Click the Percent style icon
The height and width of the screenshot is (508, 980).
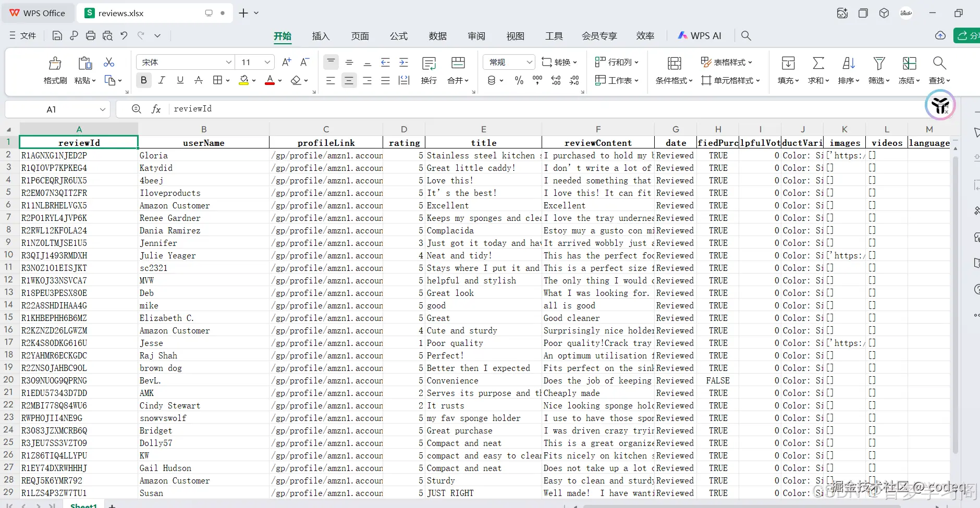click(519, 80)
